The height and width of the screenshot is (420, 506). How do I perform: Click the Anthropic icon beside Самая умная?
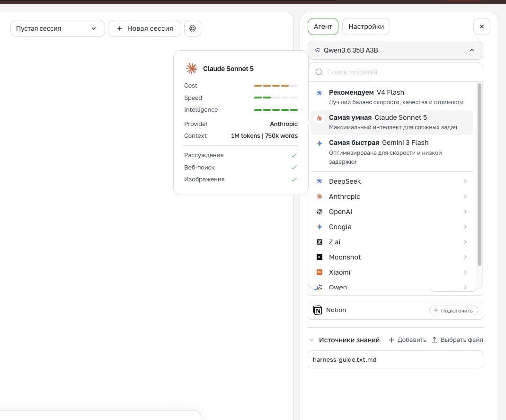tap(320, 118)
